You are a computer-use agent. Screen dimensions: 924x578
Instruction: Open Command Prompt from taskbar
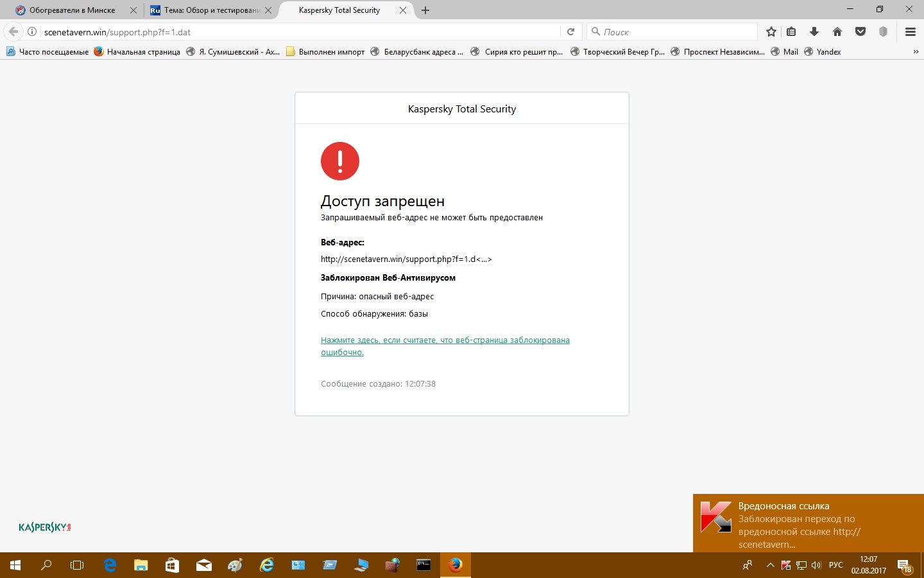click(424, 565)
